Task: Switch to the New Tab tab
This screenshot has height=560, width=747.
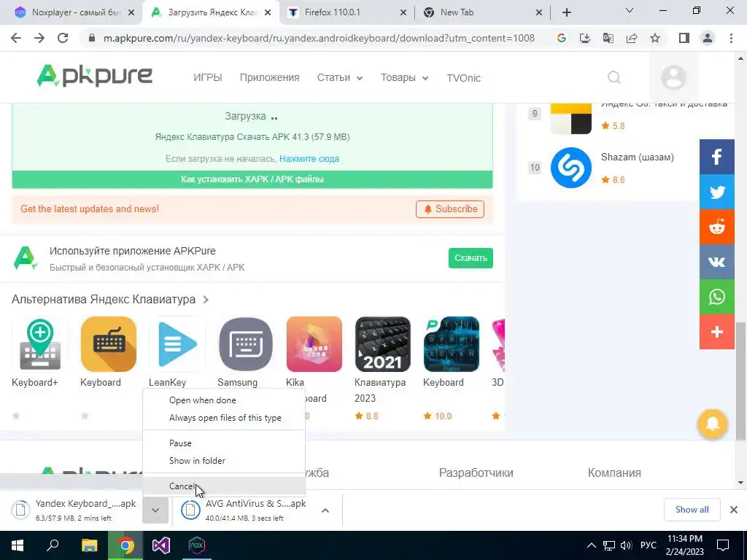Action: (483, 12)
